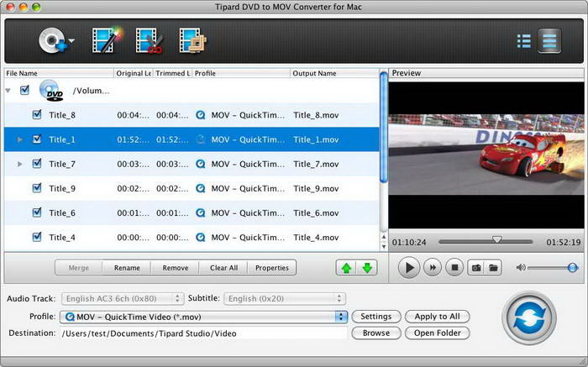
Task: Switch to detailed list view
Action: pos(549,40)
